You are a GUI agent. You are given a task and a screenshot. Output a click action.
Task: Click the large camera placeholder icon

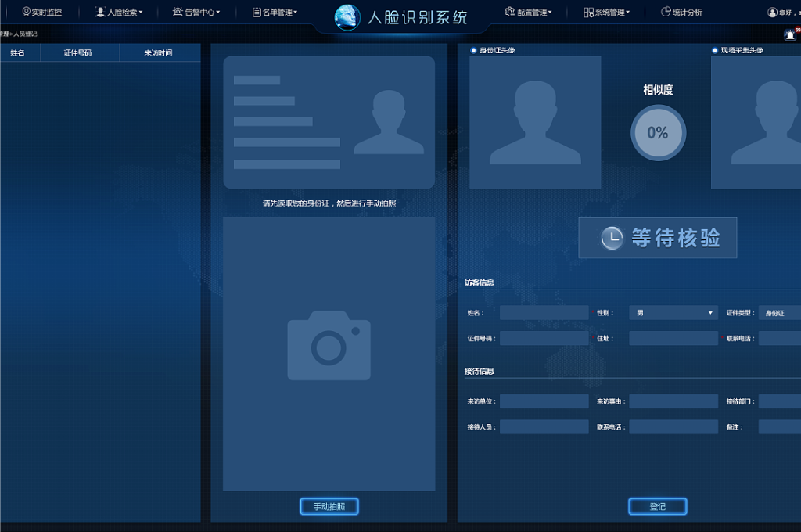(x=329, y=345)
